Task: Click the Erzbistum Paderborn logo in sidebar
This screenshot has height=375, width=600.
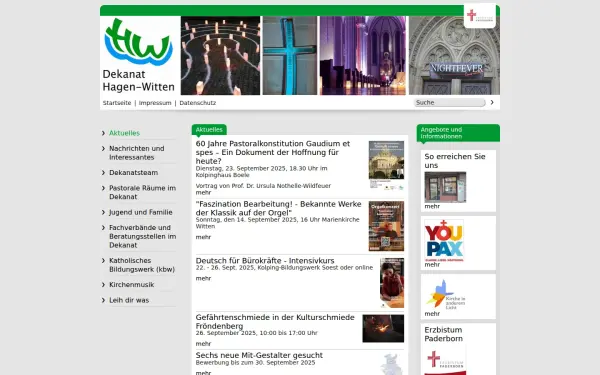Action: click(445, 361)
